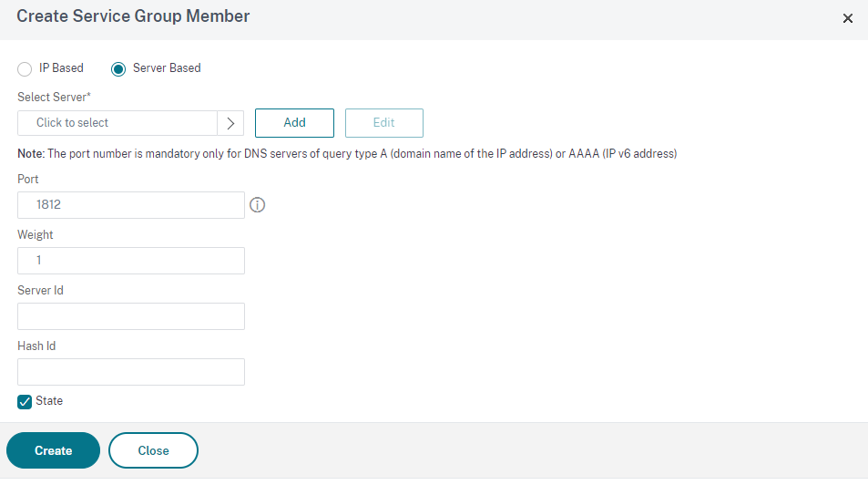Click the Add button to add a server

pyautogui.click(x=294, y=123)
